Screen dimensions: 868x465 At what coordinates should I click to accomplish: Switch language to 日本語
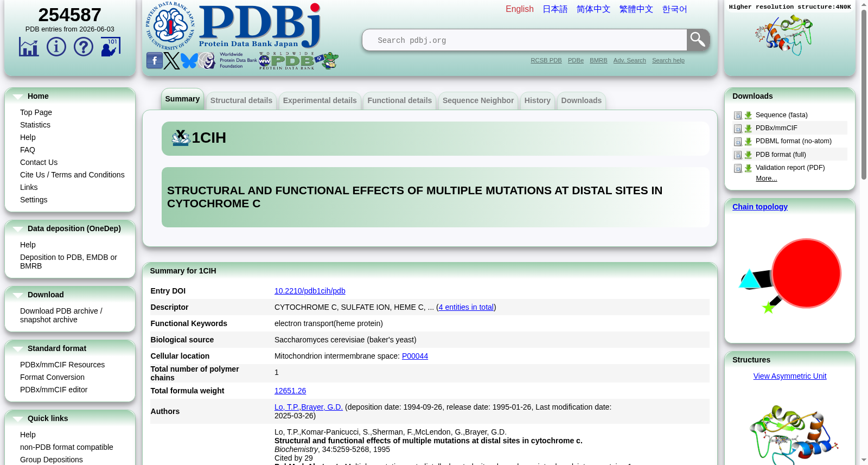[555, 9]
